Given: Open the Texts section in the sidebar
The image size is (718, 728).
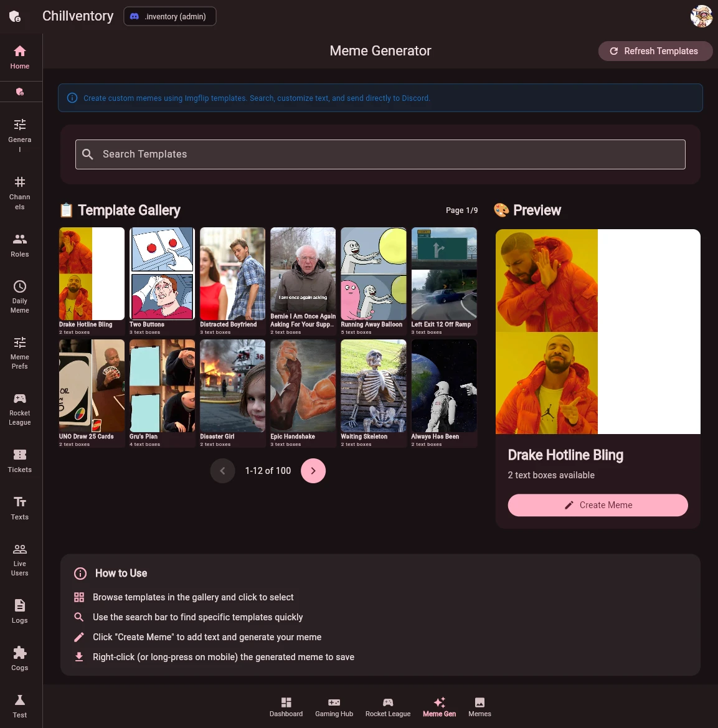Looking at the screenshot, I should [19, 506].
